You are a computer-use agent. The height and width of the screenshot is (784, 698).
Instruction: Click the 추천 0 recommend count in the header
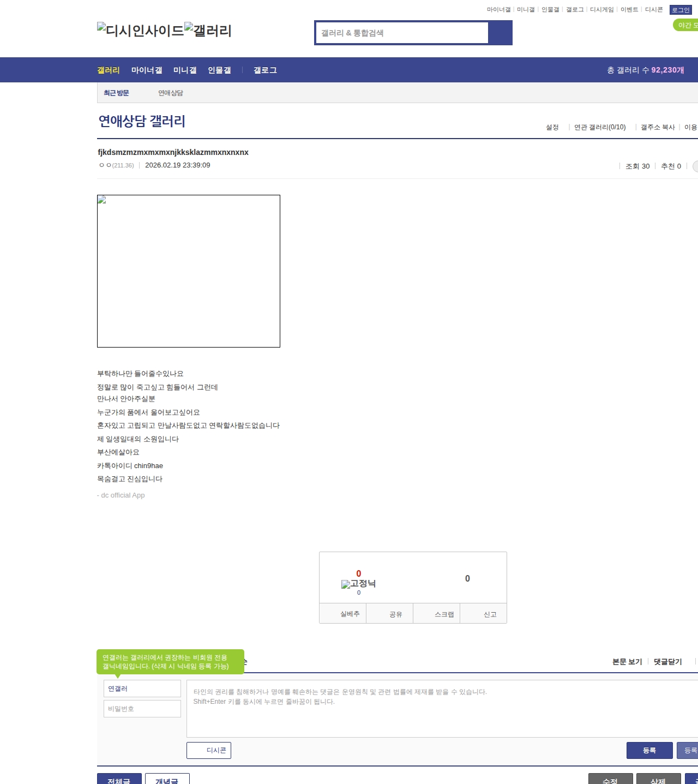pos(671,166)
